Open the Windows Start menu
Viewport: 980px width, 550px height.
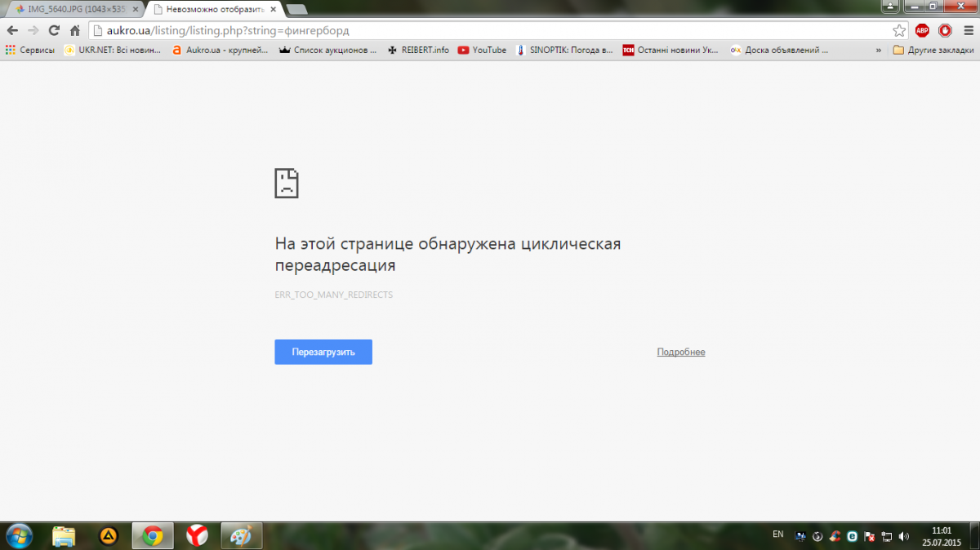tap(18, 535)
